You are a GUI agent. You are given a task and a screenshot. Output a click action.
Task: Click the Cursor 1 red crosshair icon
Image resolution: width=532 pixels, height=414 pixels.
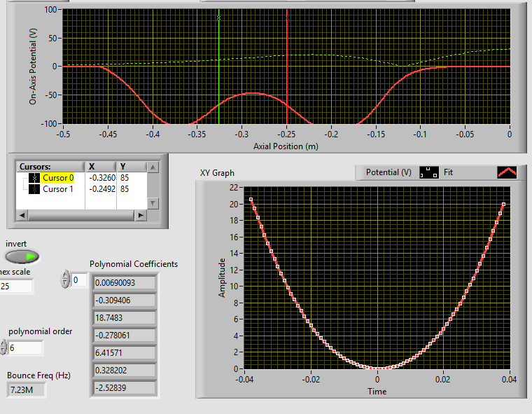tap(35, 189)
